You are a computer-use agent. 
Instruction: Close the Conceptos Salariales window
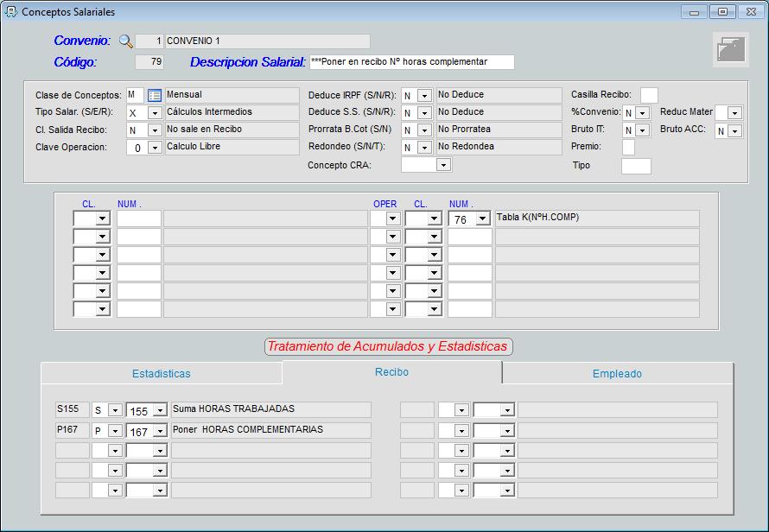click(751, 12)
